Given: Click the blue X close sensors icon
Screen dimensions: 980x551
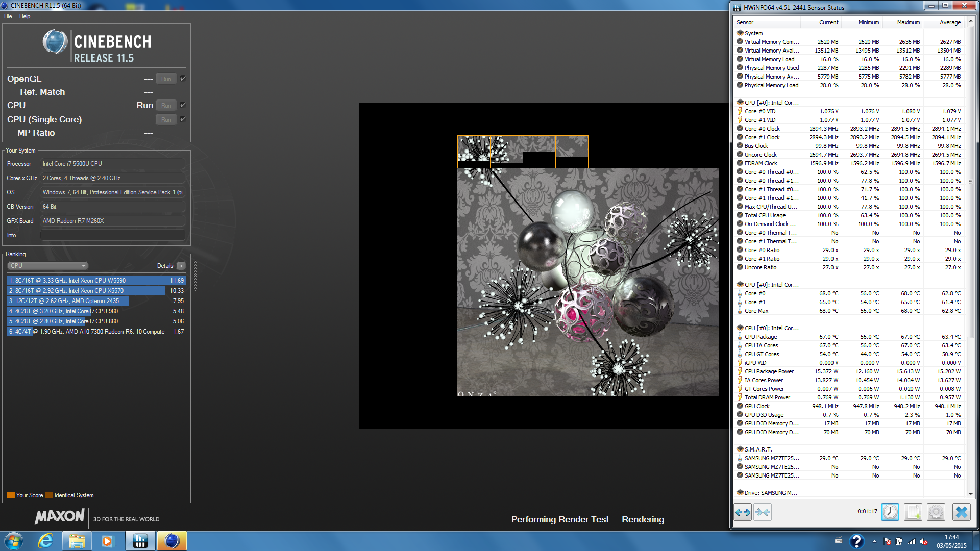Looking at the screenshot, I should tap(962, 512).
